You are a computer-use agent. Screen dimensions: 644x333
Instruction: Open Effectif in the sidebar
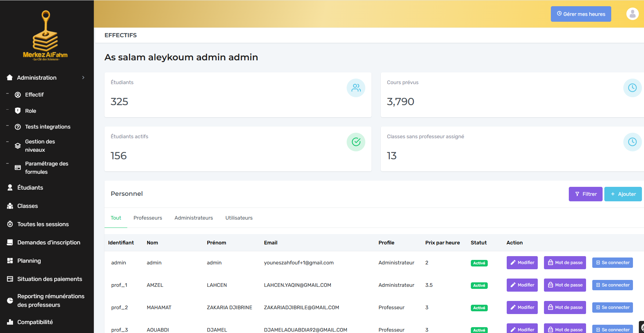(x=34, y=94)
